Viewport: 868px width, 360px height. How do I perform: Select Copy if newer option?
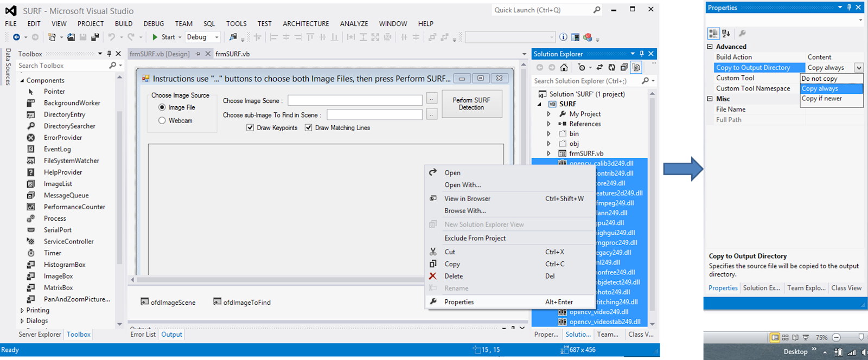pyautogui.click(x=832, y=99)
